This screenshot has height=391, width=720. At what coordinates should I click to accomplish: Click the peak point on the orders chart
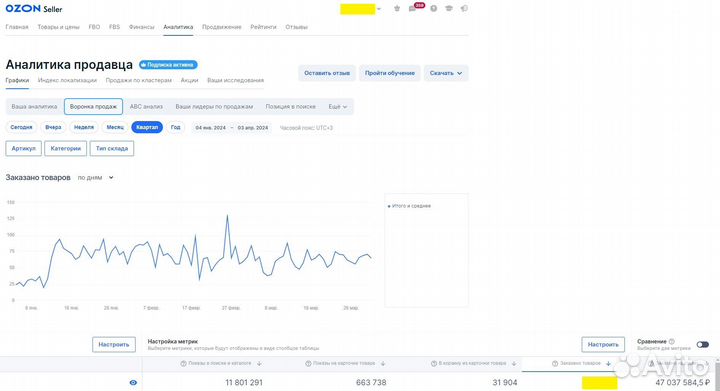(227, 215)
